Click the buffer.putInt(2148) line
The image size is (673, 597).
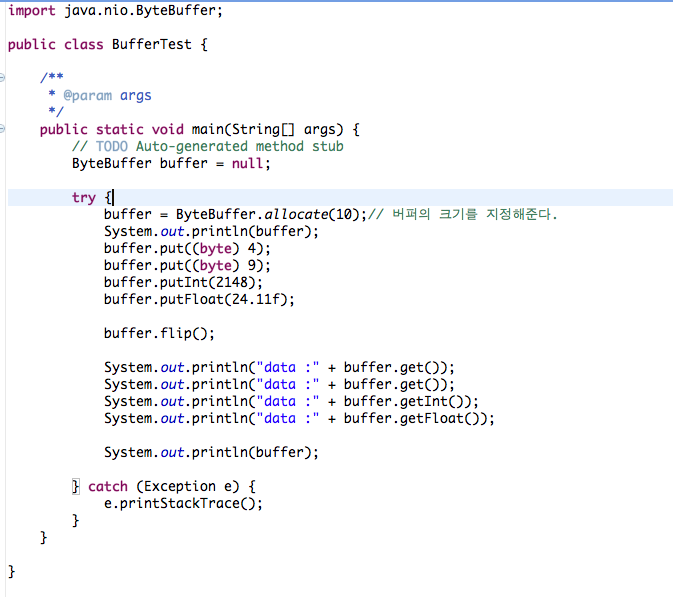(183, 282)
